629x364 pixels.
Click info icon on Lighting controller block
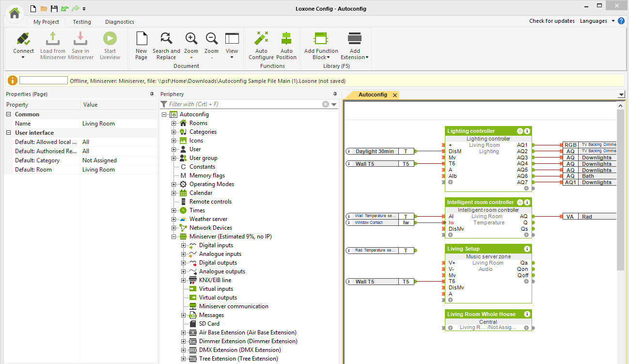(x=527, y=131)
